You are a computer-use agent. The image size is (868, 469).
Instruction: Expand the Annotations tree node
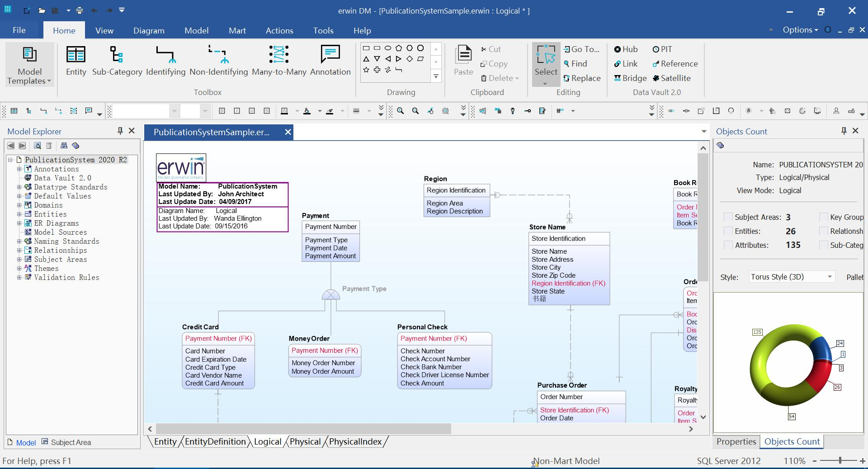19,169
